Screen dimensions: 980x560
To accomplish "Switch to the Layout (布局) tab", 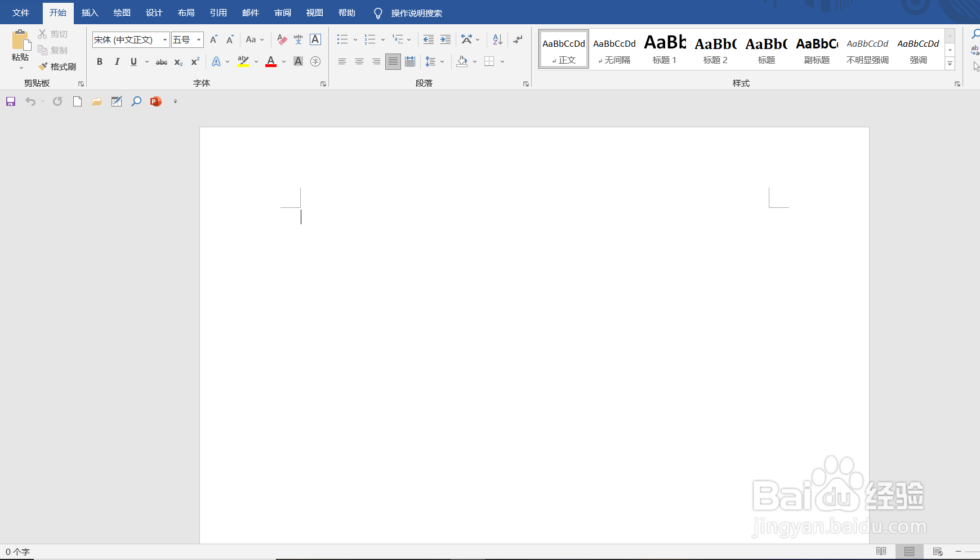I will tap(186, 13).
